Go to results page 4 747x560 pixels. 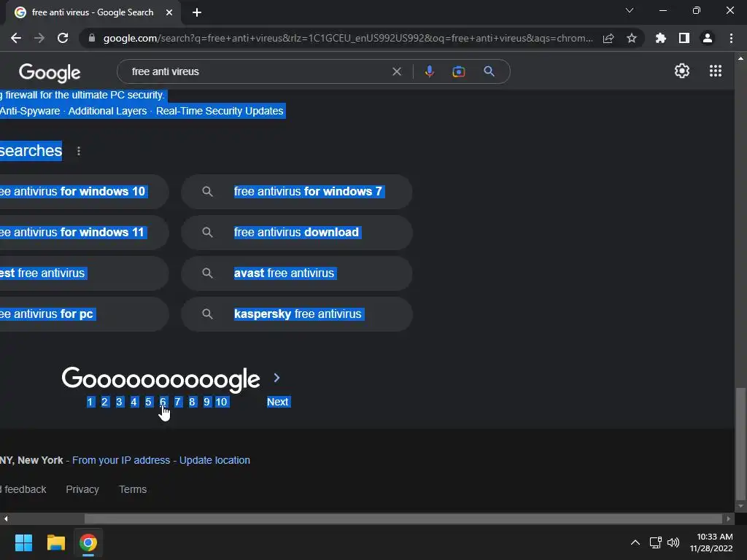pyautogui.click(x=134, y=402)
